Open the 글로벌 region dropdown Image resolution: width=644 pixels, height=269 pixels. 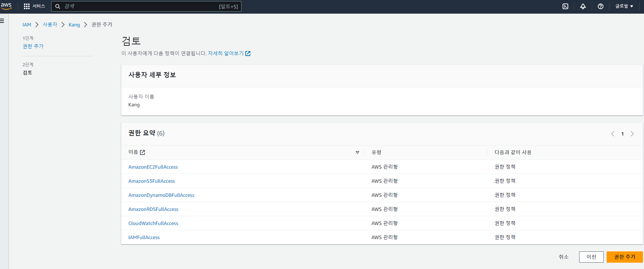coord(624,6)
